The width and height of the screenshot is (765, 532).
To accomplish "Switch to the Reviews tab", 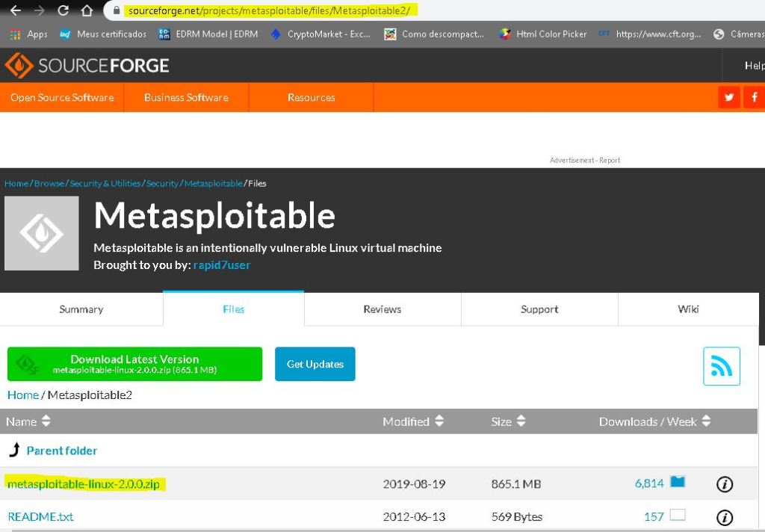I will [x=382, y=309].
